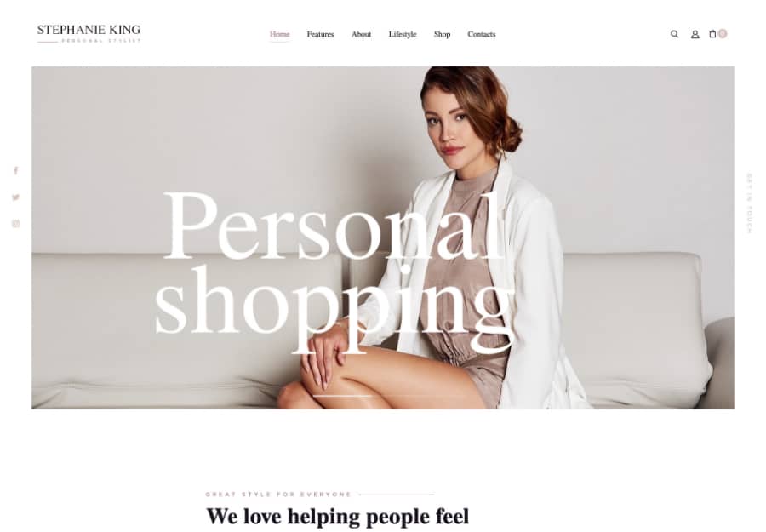Open the search magnifier icon

pyautogui.click(x=674, y=34)
